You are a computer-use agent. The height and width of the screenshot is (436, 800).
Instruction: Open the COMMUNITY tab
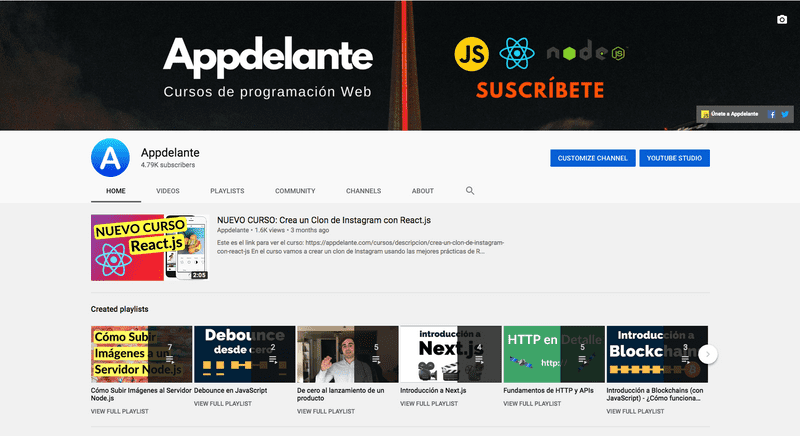coord(295,191)
